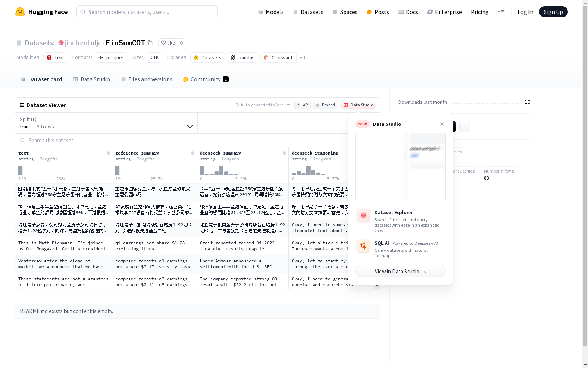Switch to the Dataset card tab
Screen dimensions: 588x368
click(41, 79)
